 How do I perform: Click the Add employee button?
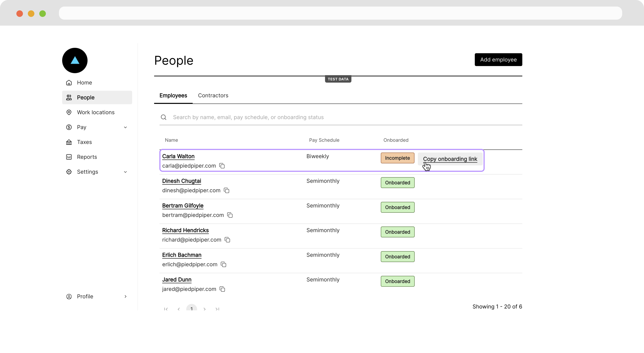(x=498, y=60)
